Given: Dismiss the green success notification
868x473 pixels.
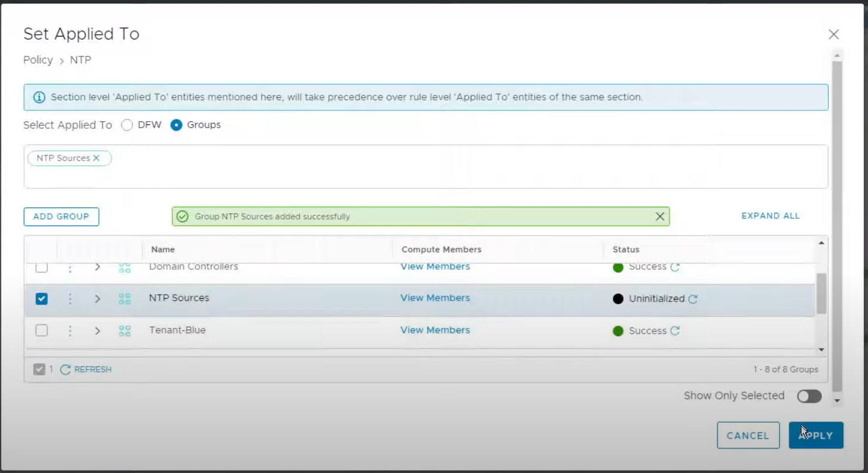Looking at the screenshot, I should click(x=660, y=216).
